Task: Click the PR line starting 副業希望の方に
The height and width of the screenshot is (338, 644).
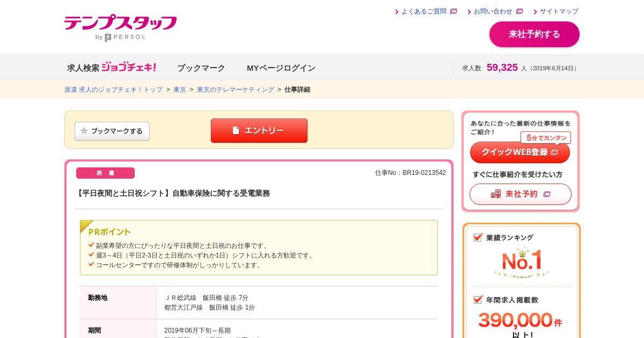Action: click(182, 246)
